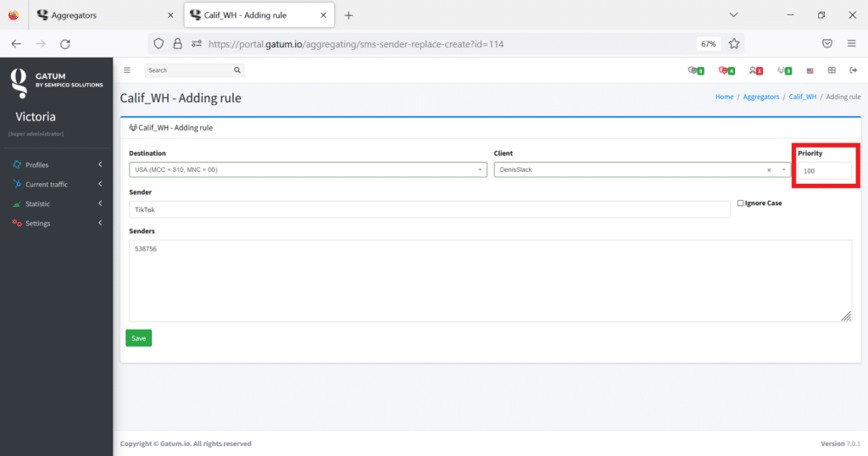868x456 pixels.
Task: Enable the Ignore Case checkbox
Action: (x=740, y=203)
